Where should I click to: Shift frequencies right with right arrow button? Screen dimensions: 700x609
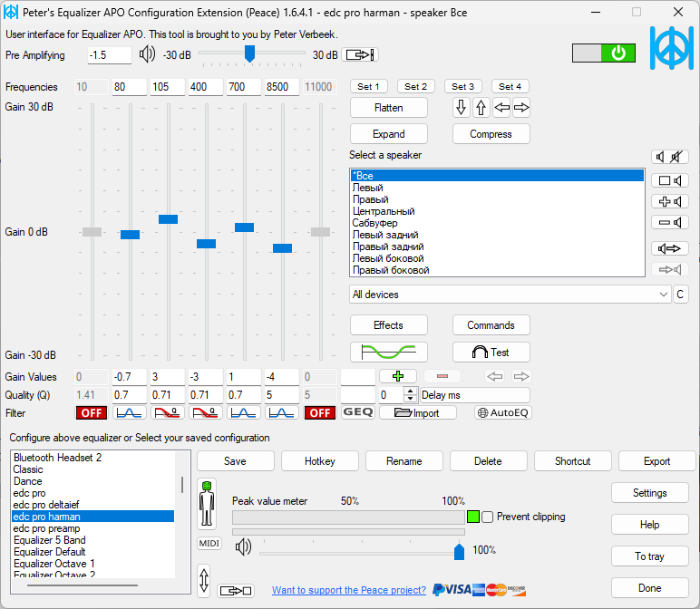coord(521,108)
